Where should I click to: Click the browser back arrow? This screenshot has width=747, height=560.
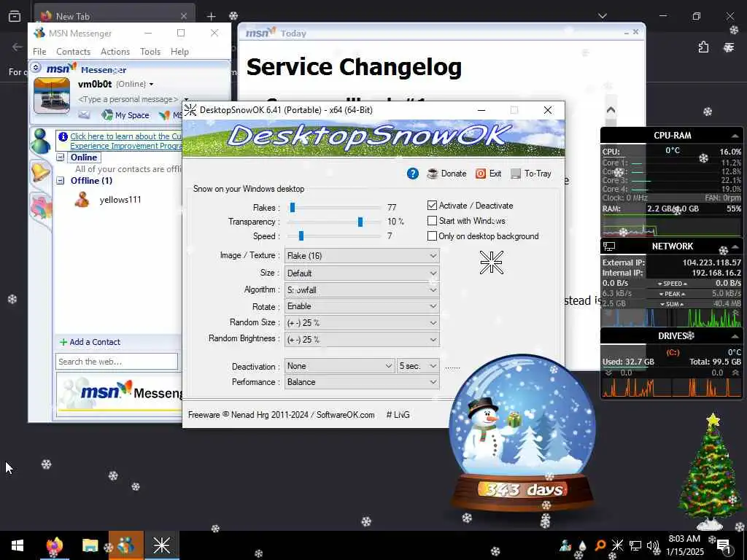pyautogui.click(x=18, y=47)
